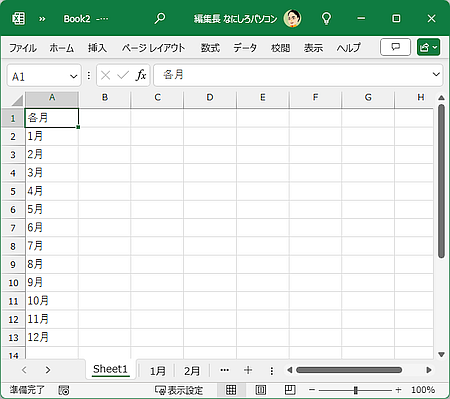Expand the quick access toolbar chevrons
The image size is (450, 399).
coord(42,19)
